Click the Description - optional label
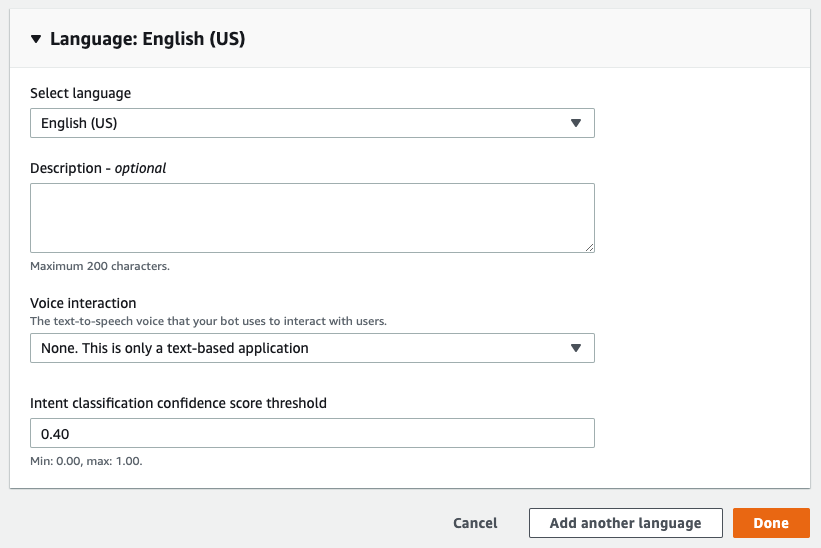 pyautogui.click(x=98, y=168)
